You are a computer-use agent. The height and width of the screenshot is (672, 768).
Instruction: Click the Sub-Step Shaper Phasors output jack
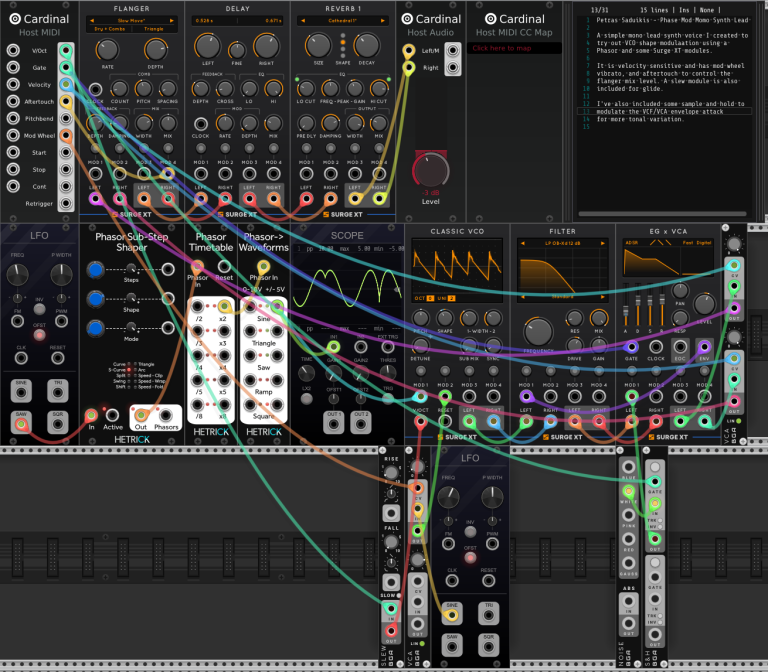pos(166,415)
